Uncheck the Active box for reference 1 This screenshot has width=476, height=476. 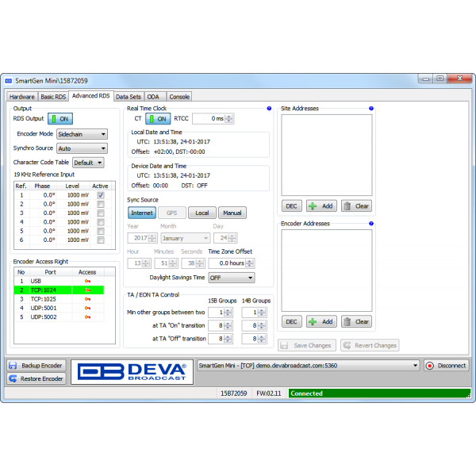tap(101, 195)
